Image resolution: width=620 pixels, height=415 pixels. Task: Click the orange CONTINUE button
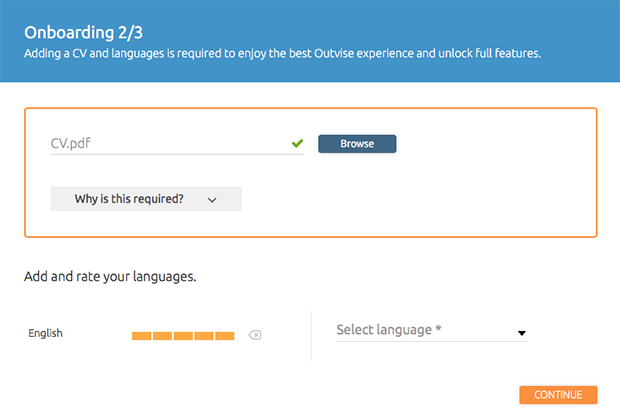pos(558,394)
